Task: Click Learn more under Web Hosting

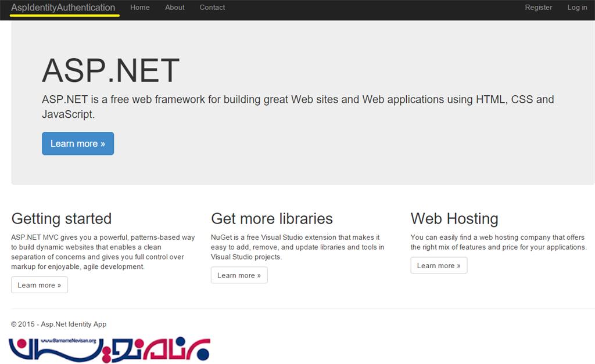Action: [439, 265]
